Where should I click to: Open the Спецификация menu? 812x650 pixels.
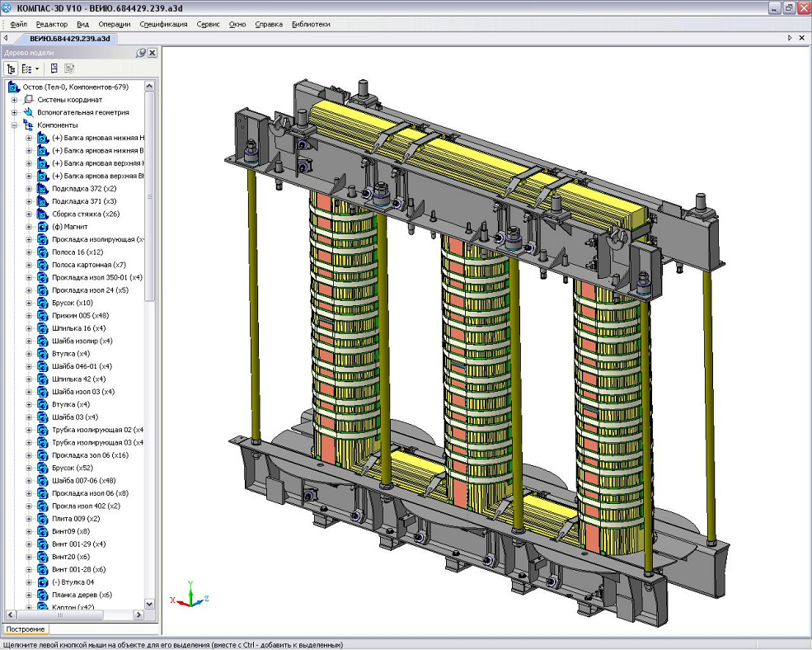[x=163, y=24]
